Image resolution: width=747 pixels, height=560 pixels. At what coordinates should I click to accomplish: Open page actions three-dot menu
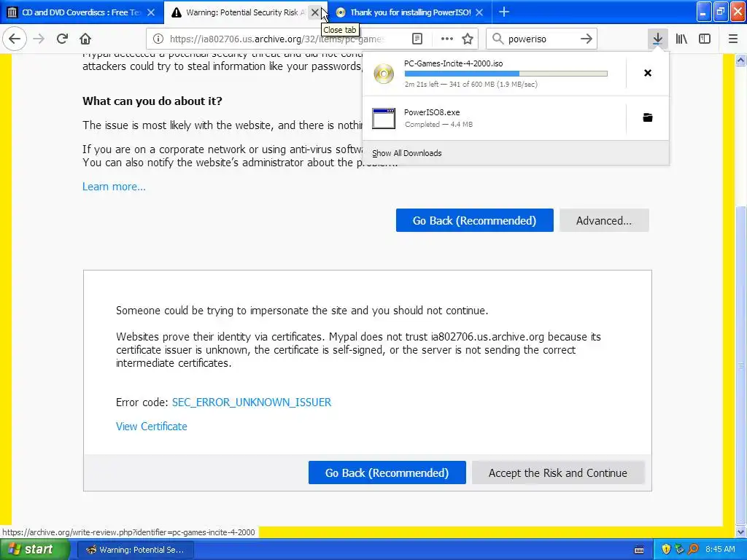(x=447, y=39)
